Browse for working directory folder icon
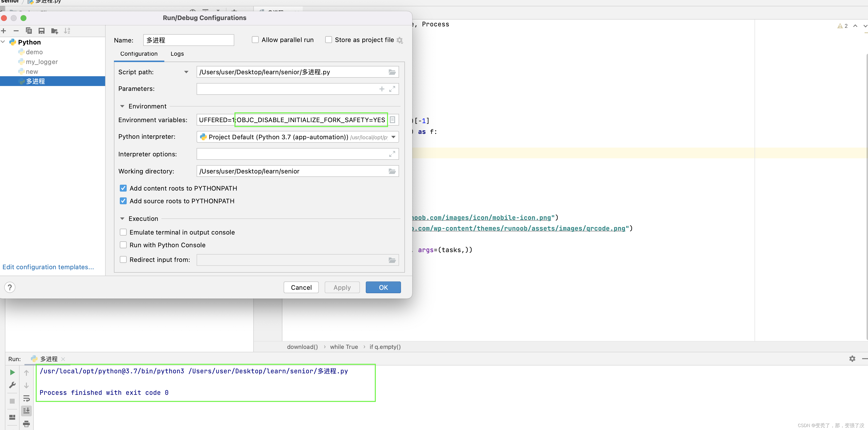 (x=392, y=172)
